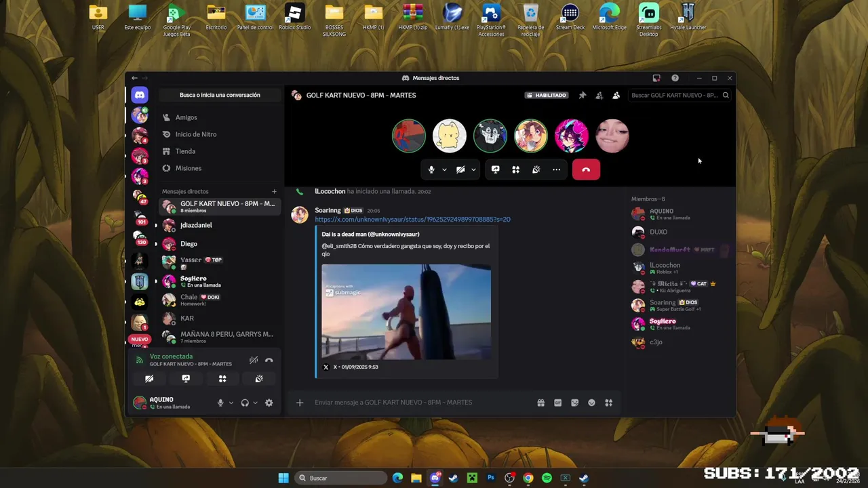Open Tienda tab
Viewport: 868px width, 488px height.
[220, 151]
